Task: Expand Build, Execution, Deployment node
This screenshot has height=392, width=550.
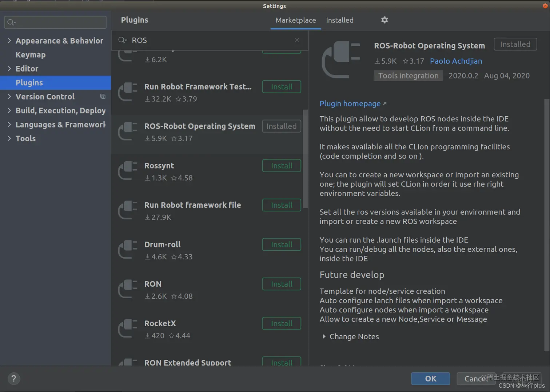Action: point(9,110)
